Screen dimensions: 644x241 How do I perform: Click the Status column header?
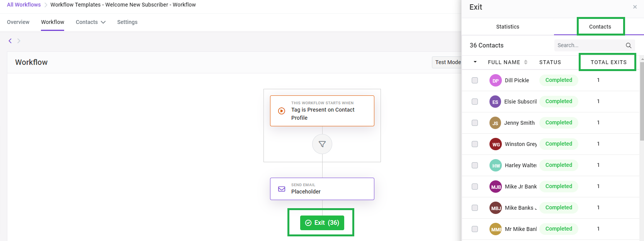(550, 62)
